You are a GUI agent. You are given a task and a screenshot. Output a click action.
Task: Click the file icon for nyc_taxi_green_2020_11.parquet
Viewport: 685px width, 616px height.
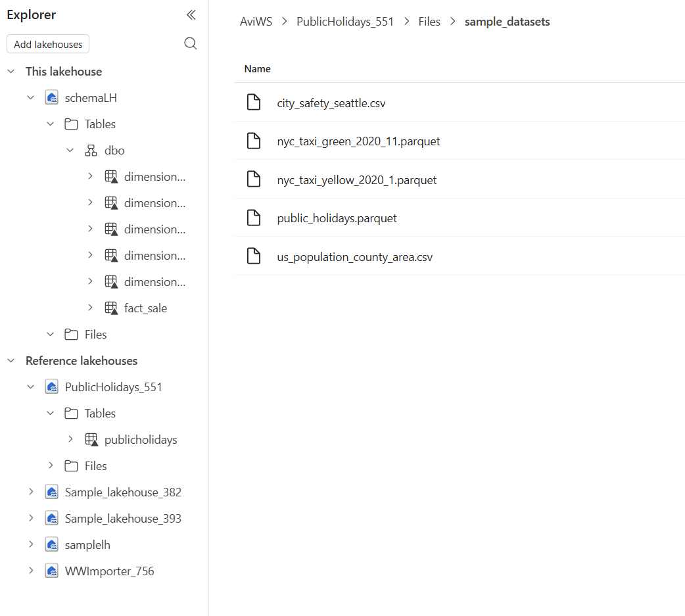[254, 141]
